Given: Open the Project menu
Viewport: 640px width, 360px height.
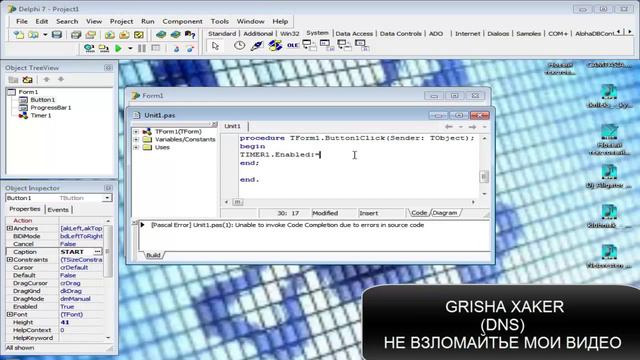Looking at the screenshot, I should coord(121,21).
